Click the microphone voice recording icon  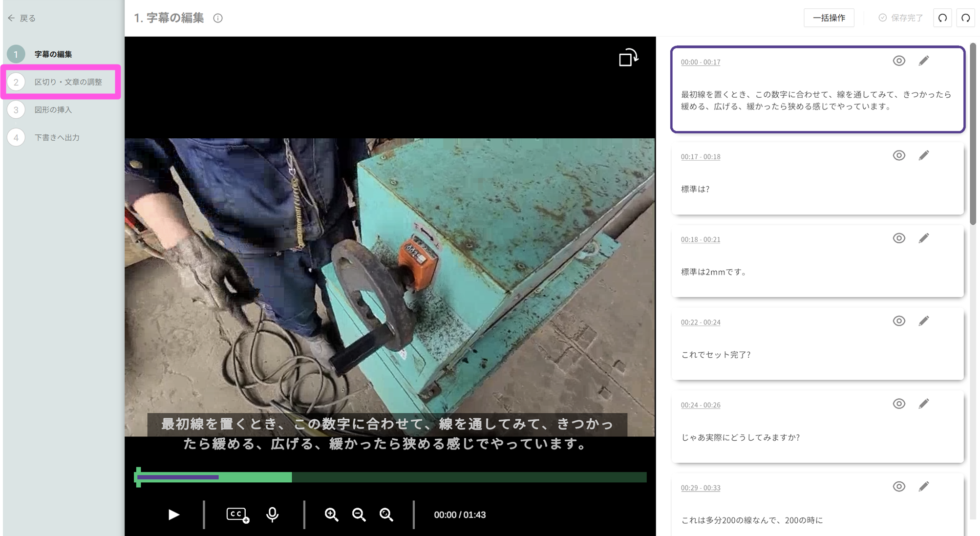[273, 515]
